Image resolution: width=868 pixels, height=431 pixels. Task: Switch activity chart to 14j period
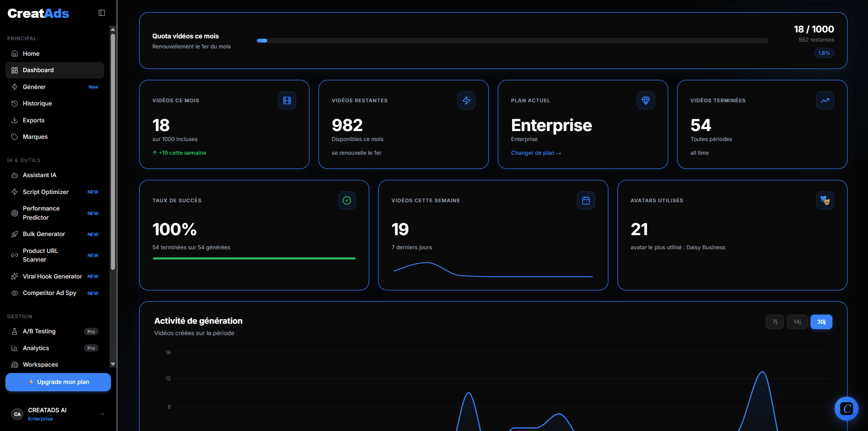[797, 322]
